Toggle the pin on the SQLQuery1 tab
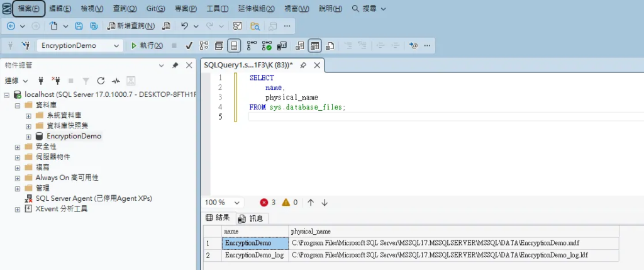 (x=303, y=65)
